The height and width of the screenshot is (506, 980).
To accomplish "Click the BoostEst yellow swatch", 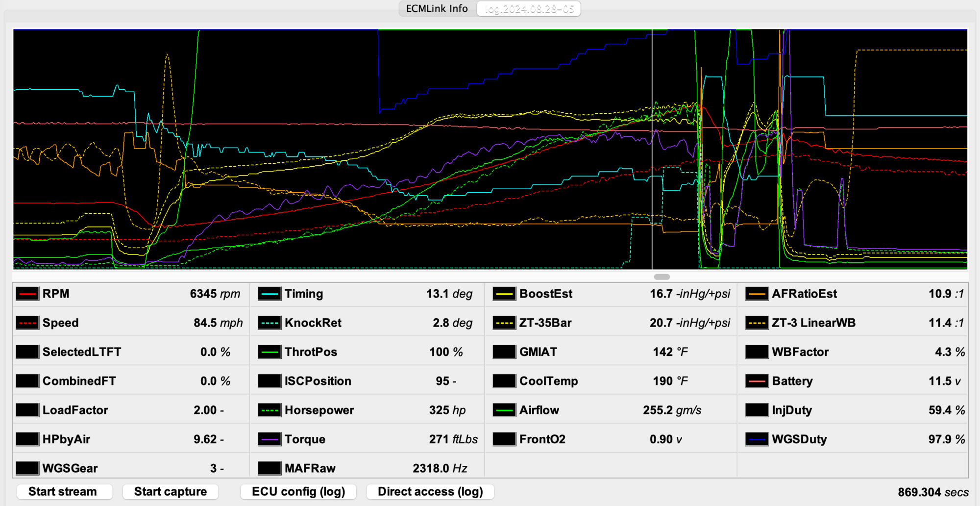I will [x=504, y=294].
